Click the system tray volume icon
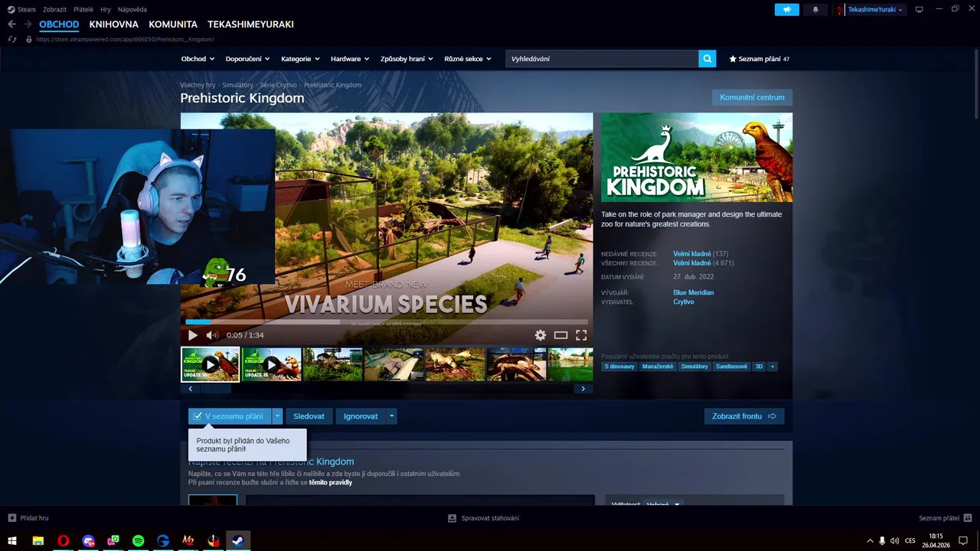The image size is (980, 551). (895, 541)
